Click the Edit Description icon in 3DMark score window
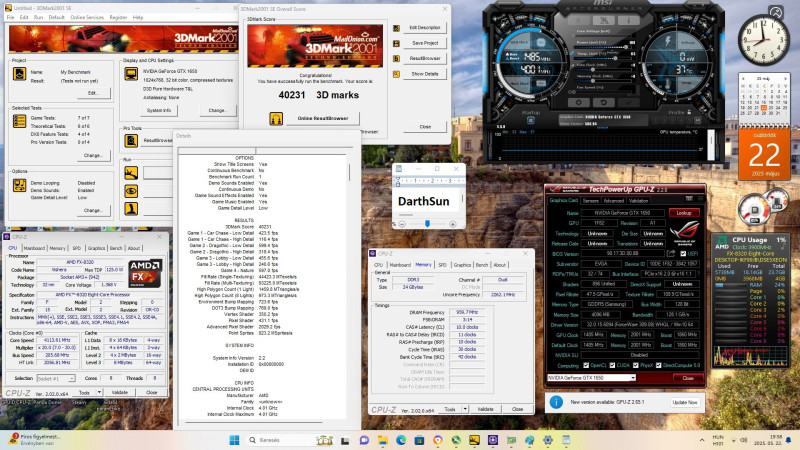This screenshot has width=800, height=450. pos(396,28)
